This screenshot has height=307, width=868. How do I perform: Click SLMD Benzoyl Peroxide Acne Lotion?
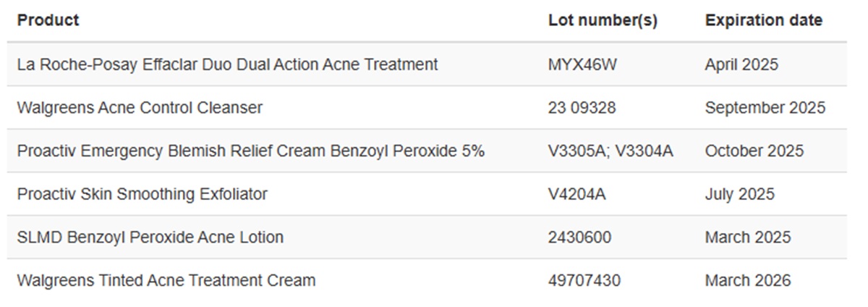pyautogui.click(x=150, y=237)
